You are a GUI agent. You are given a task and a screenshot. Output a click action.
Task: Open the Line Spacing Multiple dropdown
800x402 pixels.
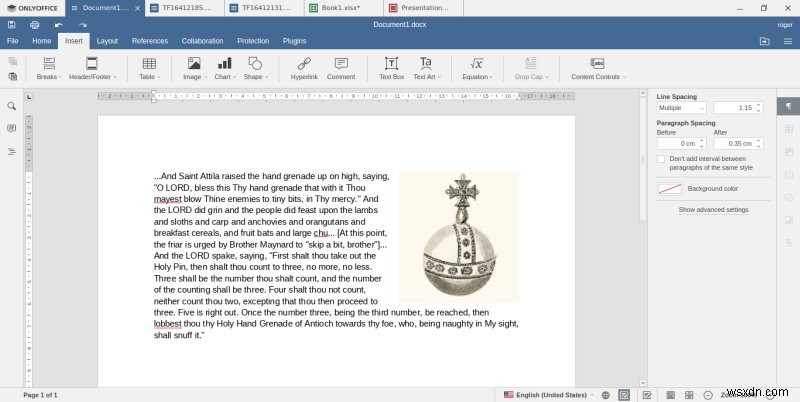pyautogui.click(x=681, y=108)
